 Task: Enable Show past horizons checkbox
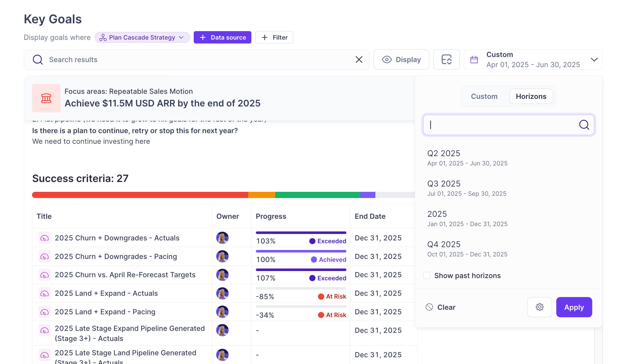point(427,276)
